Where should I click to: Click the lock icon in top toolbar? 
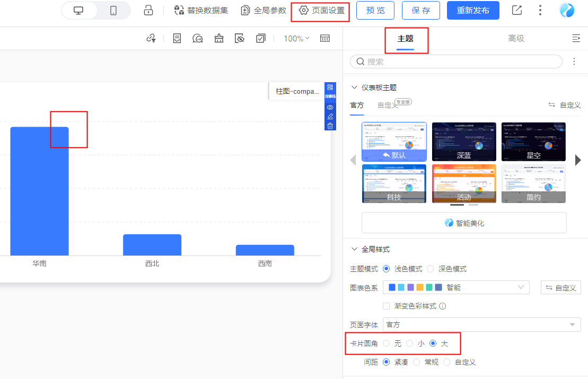(148, 11)
